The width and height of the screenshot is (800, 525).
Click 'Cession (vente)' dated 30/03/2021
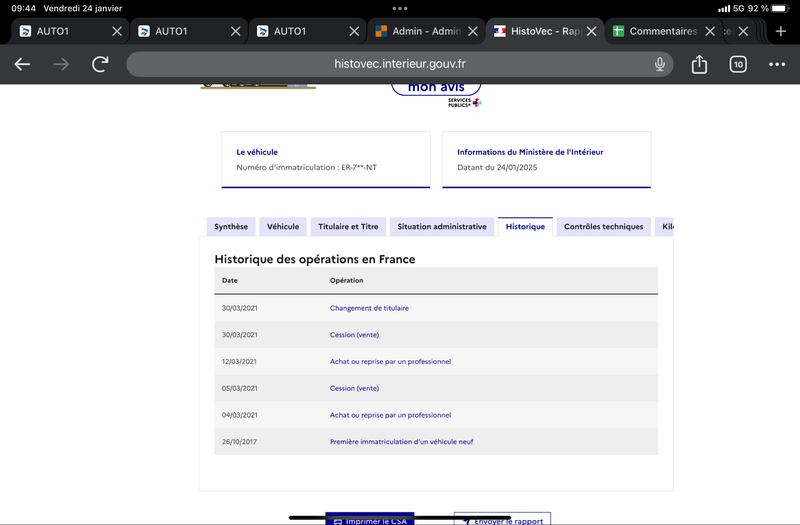(354, 335)
